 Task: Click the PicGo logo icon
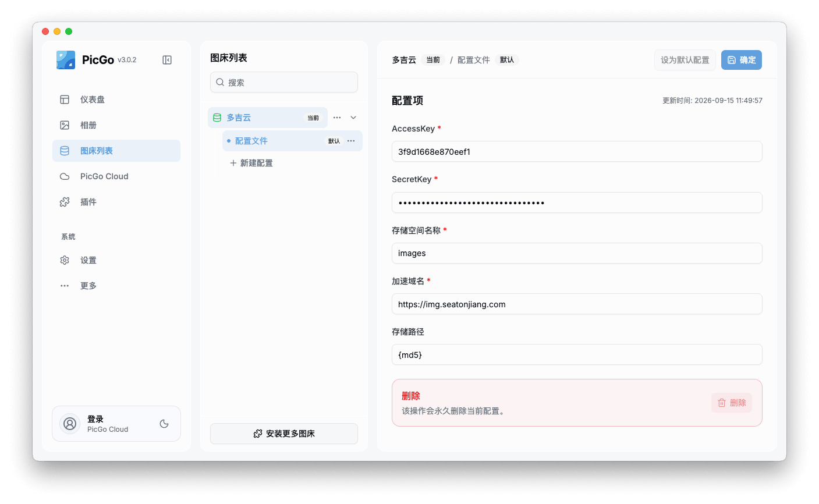click(x=66, y=60)
